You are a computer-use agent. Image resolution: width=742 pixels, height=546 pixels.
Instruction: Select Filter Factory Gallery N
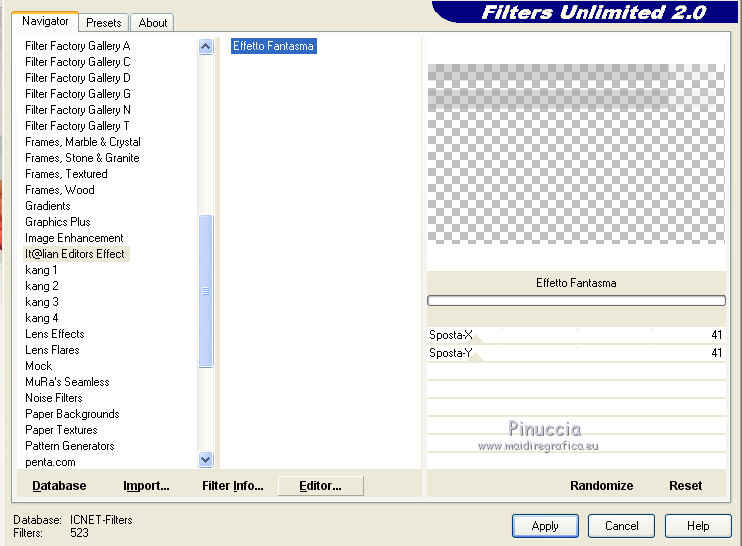(x=78, y=110)
